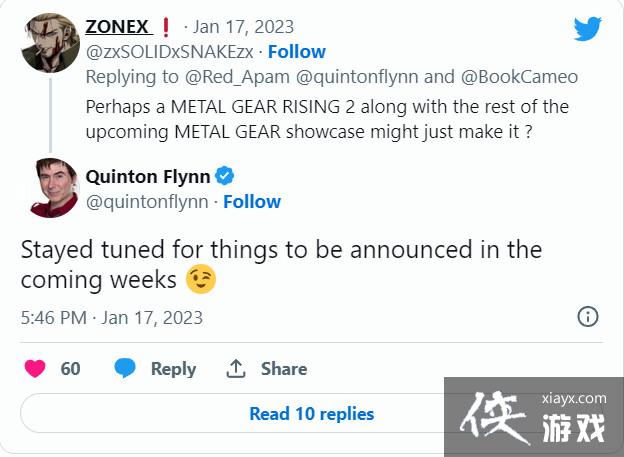This screenshot has width=624, height=457.
Task: Open the tweet info icon
Action: click(588, 317)
